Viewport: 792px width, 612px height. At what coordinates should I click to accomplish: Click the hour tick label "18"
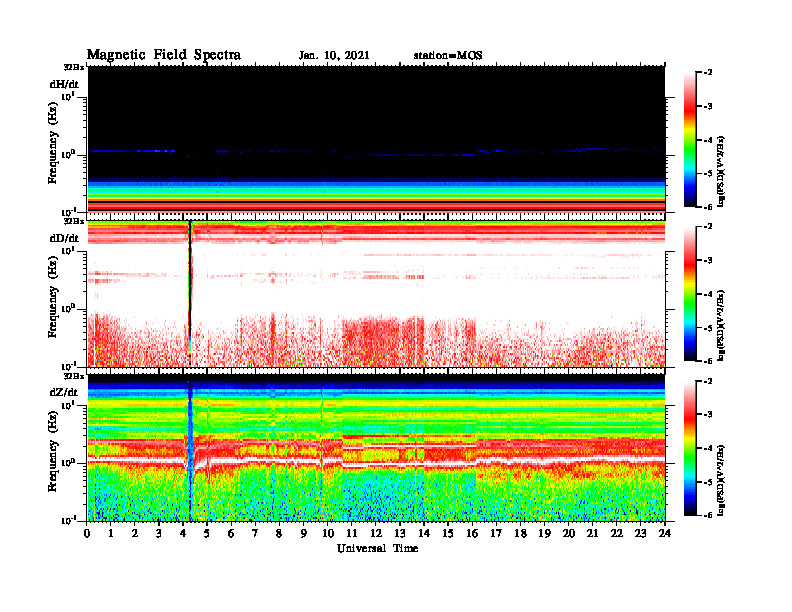pos(520,533)
